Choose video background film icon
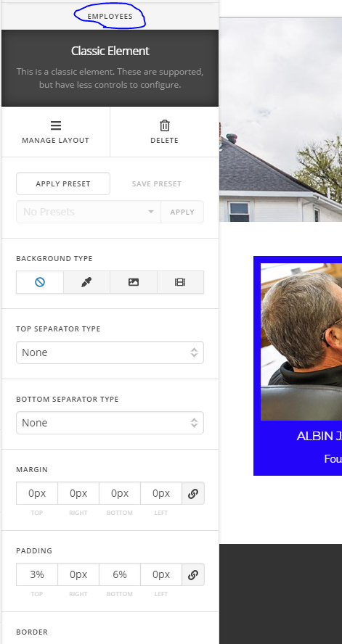342x644 pixels. (x=180, y=282)
